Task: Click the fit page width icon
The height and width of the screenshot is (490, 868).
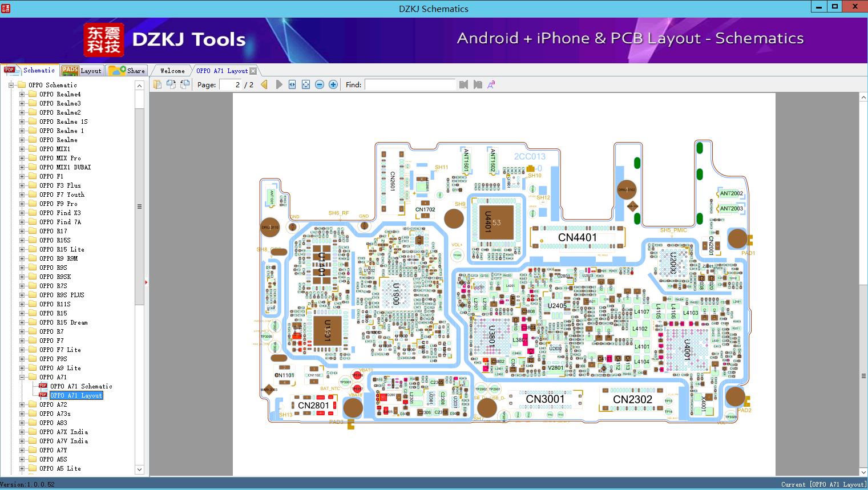Action: (x=292, y=84)
